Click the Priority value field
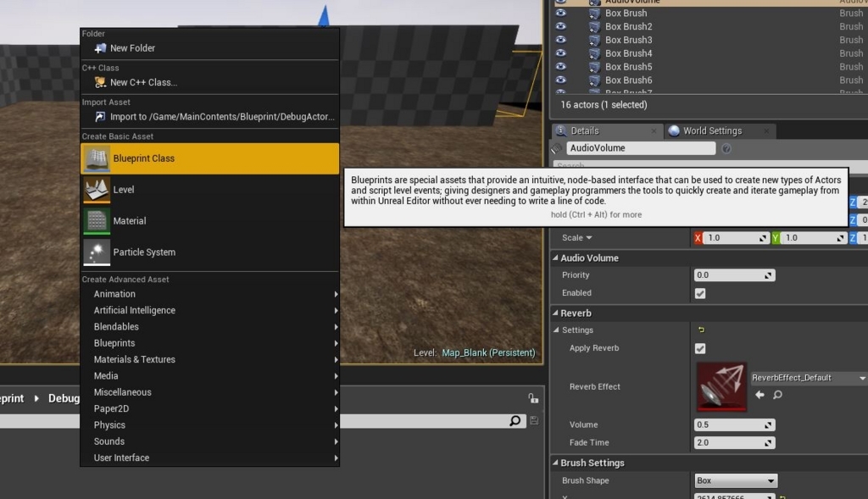 coord(735,275)
